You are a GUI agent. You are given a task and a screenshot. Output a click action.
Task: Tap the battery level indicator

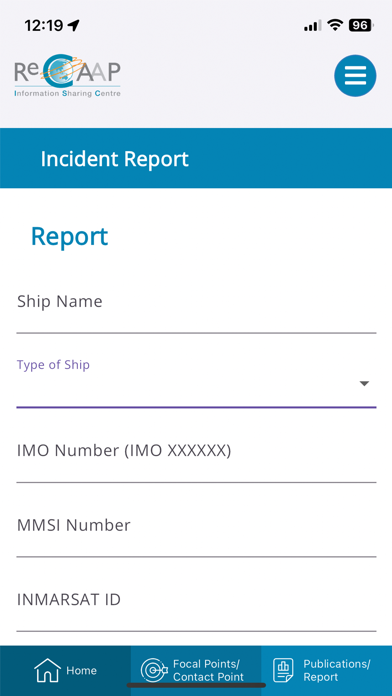pyautogui.click(x=360, y=25)
